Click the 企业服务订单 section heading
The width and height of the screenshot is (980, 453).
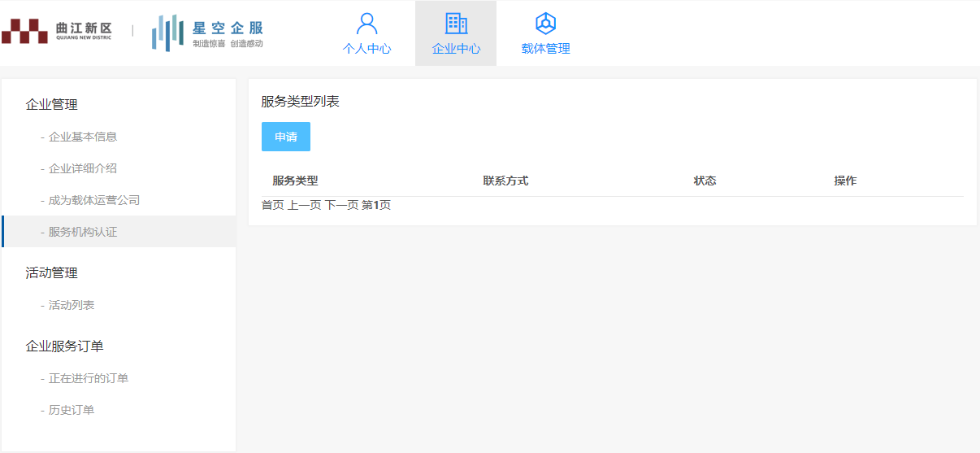[65, 346]
